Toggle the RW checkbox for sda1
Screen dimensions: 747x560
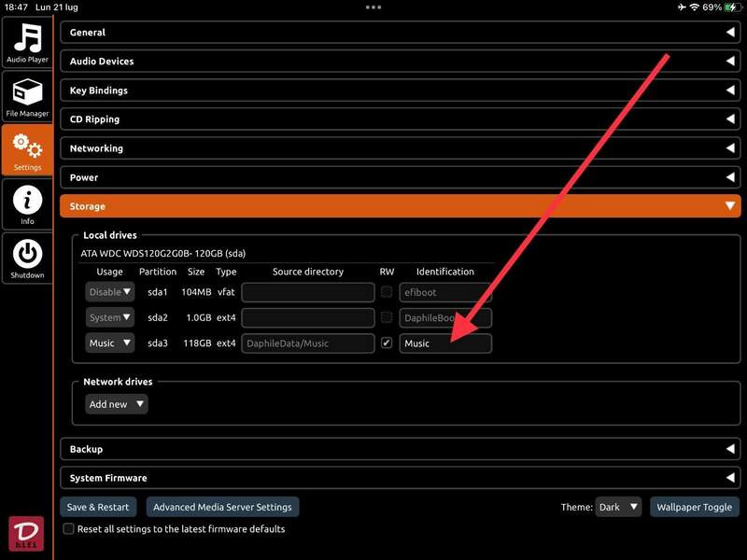pyautogui.click(x=387, y=292)
